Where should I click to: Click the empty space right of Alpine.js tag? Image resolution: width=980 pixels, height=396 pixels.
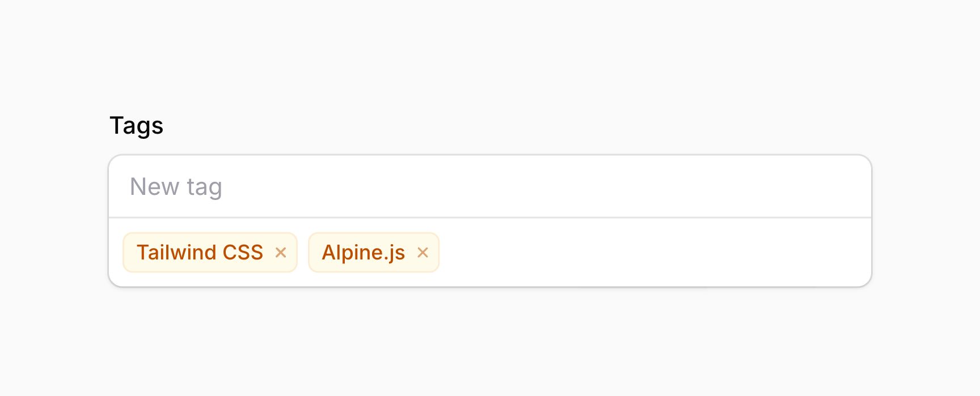click(x=624, y=253)
